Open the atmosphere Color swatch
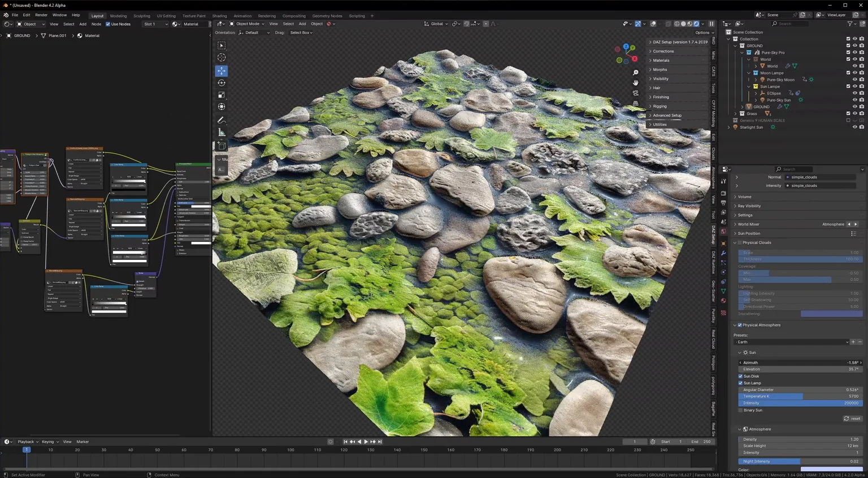The image size is (868, 478). 831,470
